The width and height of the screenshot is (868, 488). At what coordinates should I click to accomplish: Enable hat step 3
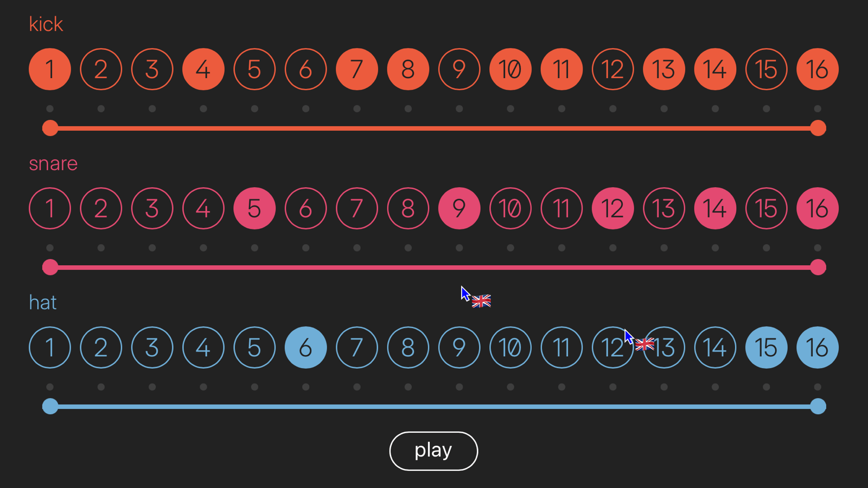tap(152, 348)
